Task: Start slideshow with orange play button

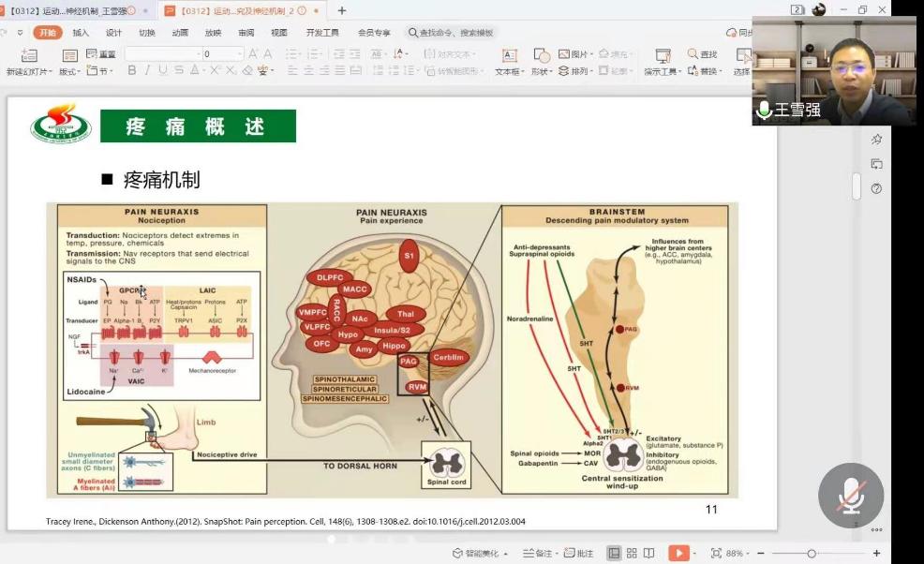Action: [x=678, y=553]
